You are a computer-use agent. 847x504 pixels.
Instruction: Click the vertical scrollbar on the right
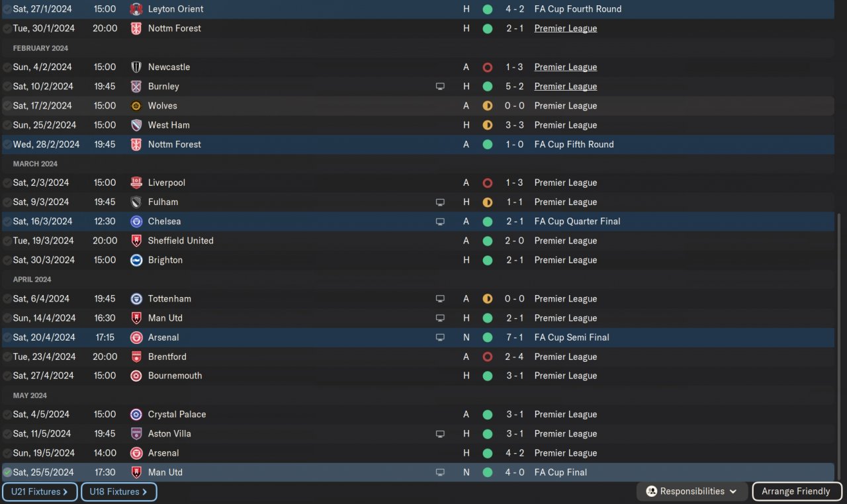[838, 344]
